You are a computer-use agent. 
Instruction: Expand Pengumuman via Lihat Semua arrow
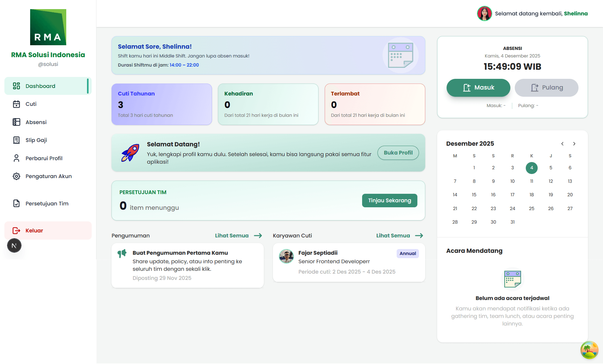[238, 236]
